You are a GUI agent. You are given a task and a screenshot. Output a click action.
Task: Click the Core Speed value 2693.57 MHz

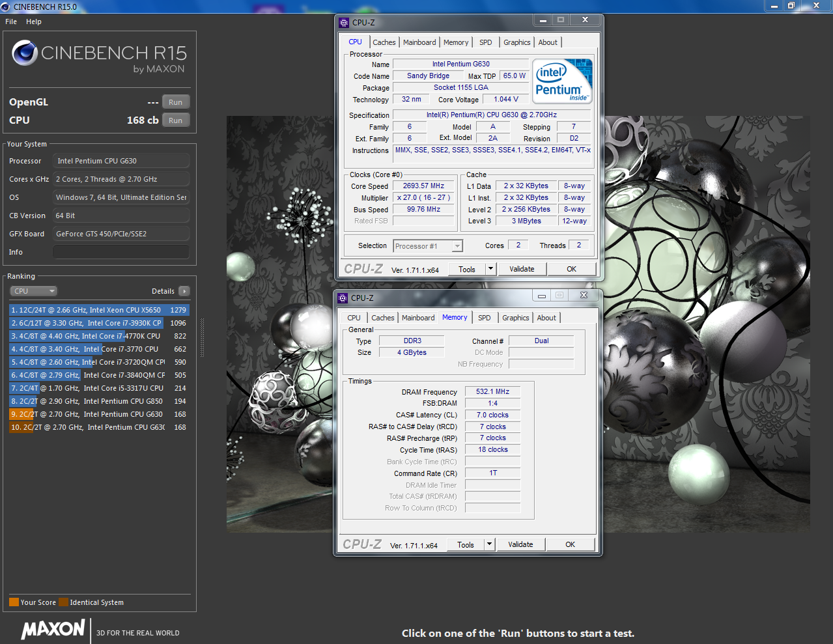click(424, 186)
